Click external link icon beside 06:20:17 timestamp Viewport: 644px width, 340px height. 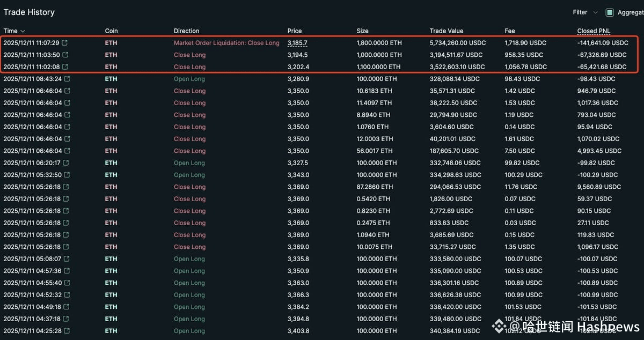(x=65, y=163)
